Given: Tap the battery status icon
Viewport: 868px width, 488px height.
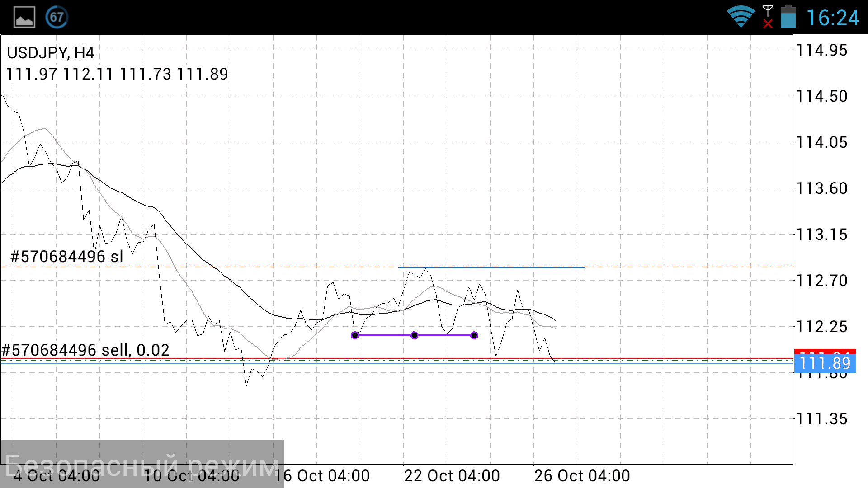Looking at the screenshot, I should click(x=788, y=17).
